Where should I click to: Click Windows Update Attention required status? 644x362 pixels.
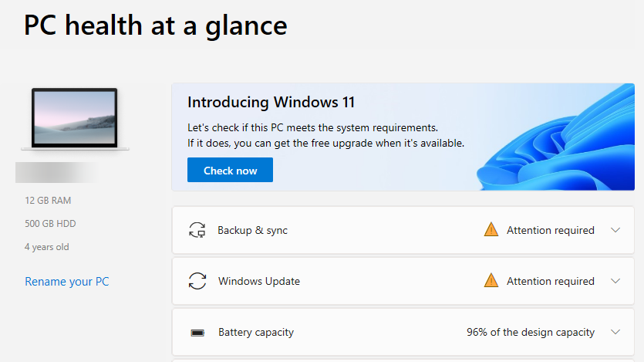[x=550, y=281]
